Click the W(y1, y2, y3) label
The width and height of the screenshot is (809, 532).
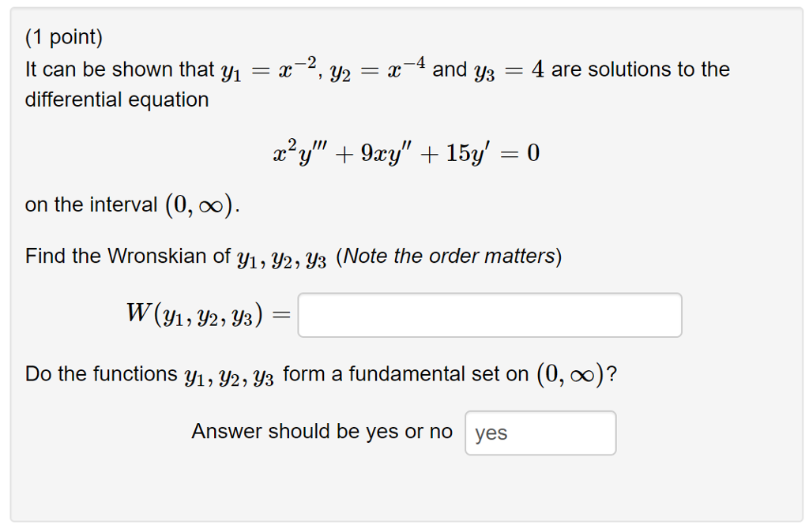pos(194,313)
